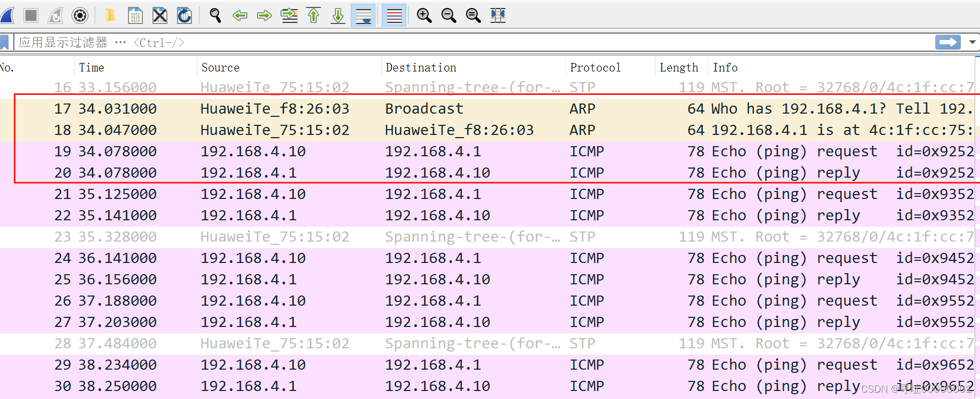Reload the capture file
980x399 pixels.
(x=184, y=15)
